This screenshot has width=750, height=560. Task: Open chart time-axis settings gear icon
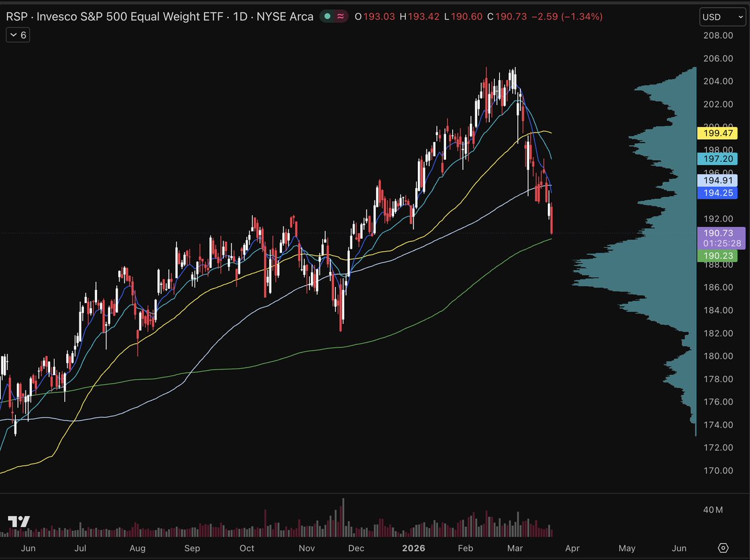[723, 547]
